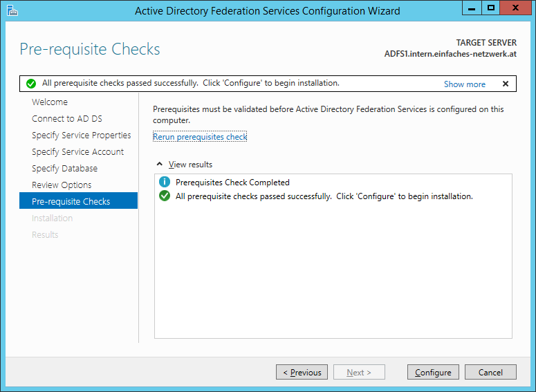The image size is (536, 392).
Task: Go to the Welcome step
Action: pos(50,102)
